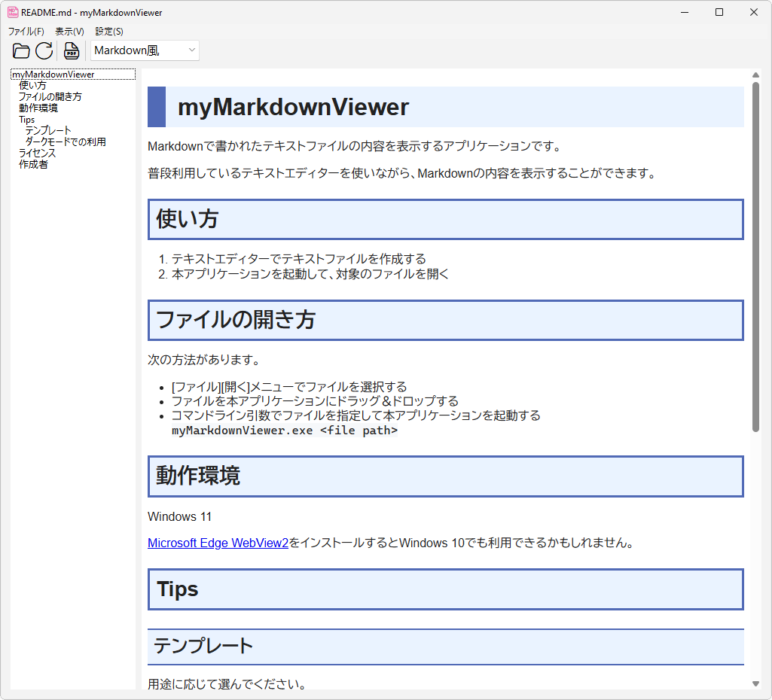Click the bullet [ファイル][開く]メニューでファイルを選択する
772x700 pixels.
coord(289,387)
